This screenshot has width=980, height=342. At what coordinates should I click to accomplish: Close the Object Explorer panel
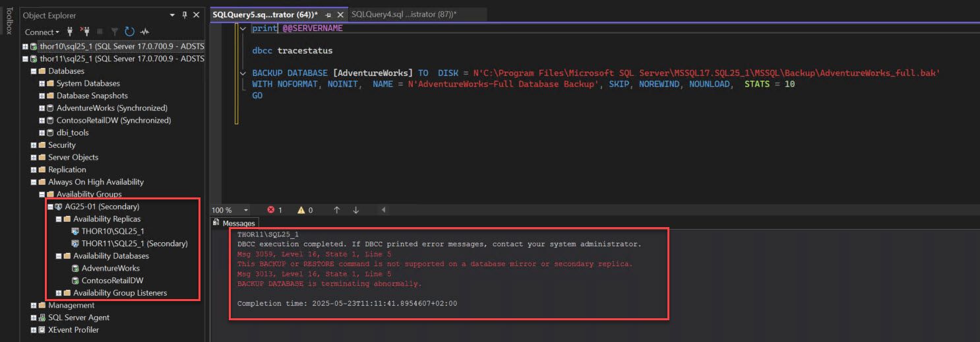[x=197, y=15]
